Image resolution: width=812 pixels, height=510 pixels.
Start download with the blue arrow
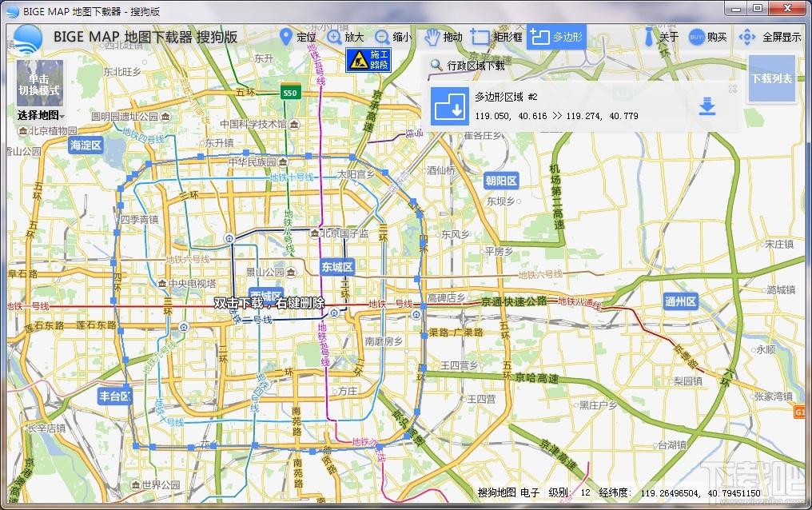point(707,106)
